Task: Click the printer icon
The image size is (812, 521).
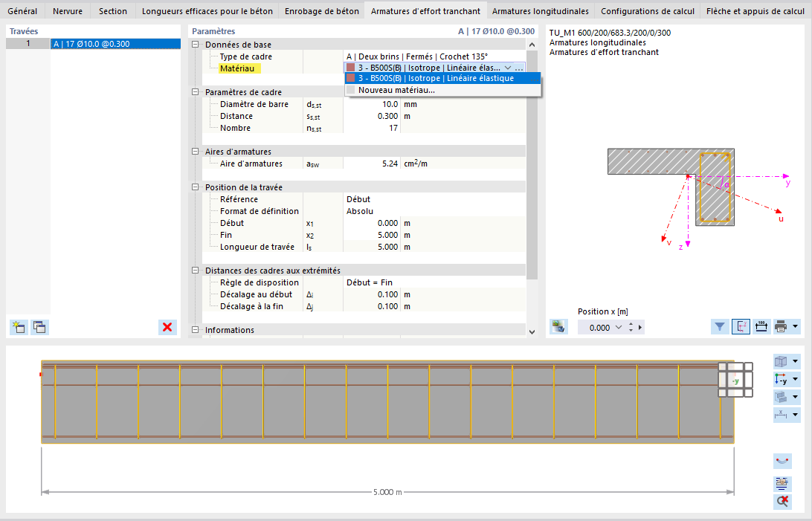Action: click(781, 326)
